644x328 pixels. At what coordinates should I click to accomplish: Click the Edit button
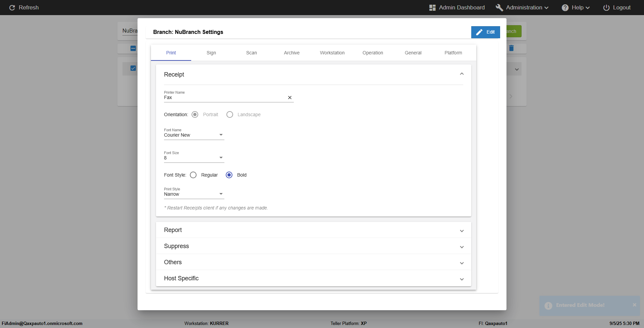point(485,32)
